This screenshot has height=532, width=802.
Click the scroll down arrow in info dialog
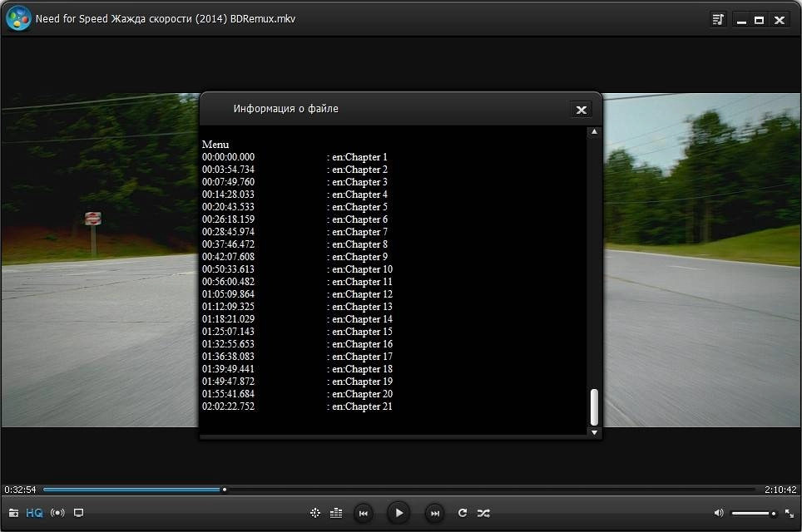(x=594, y=432)
